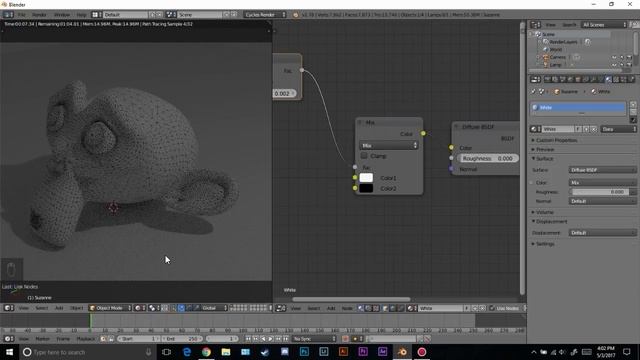640x360 pixels.
Task: Open Surface Diffuse BSDF shader dropdown
Action: click(602, 170)
